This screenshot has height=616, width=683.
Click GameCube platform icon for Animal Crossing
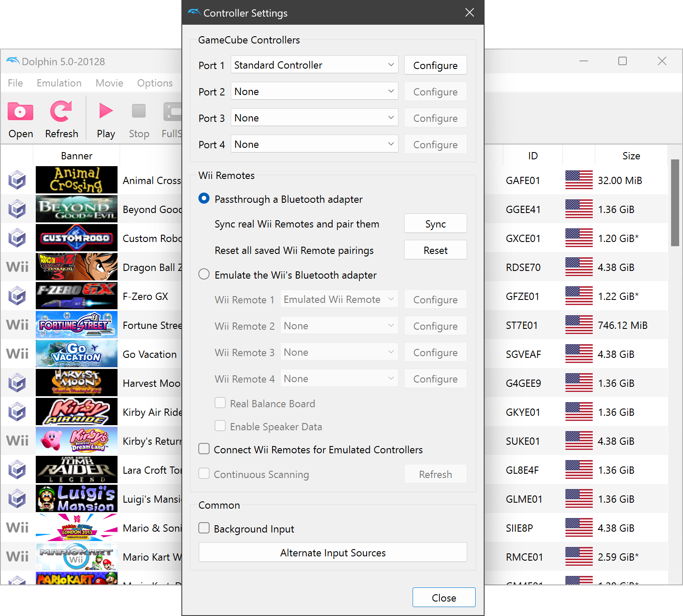click(x=17, y=180)
